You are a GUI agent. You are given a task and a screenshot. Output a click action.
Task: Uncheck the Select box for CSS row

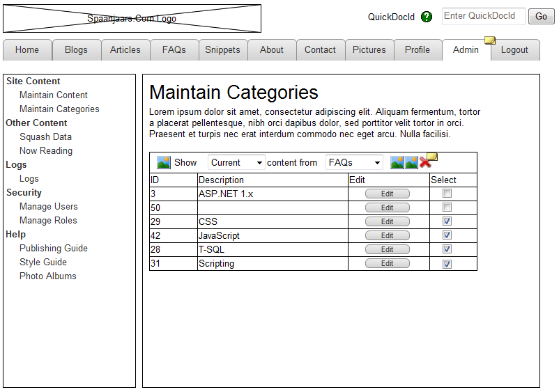(x=447, y=221)
